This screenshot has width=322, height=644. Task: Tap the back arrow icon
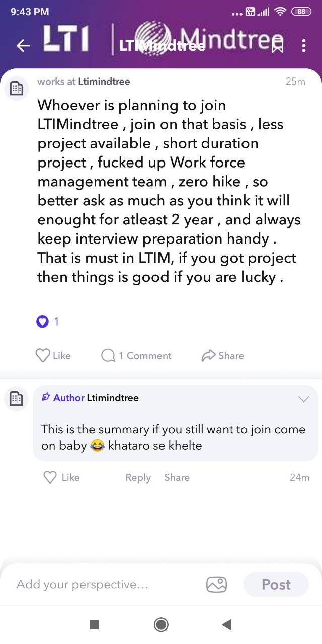(x=23, y=46)
